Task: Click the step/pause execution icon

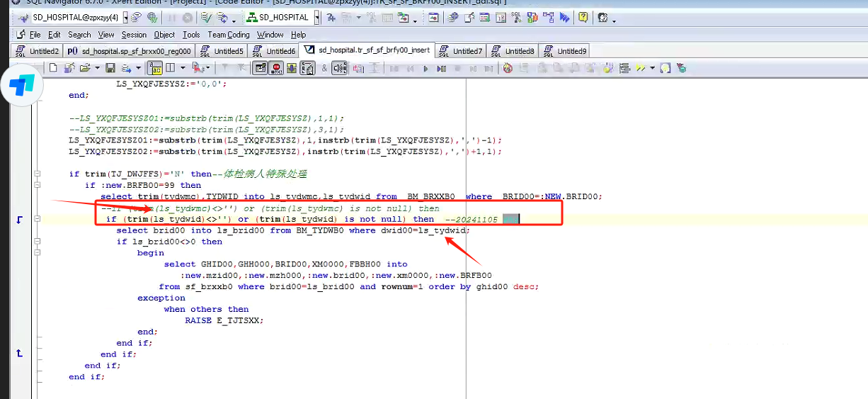Action: coord(441,68)
